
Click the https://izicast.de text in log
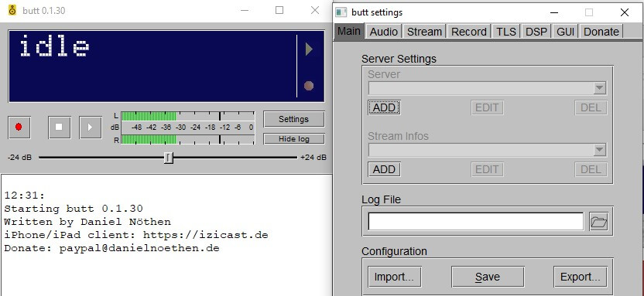205,235
